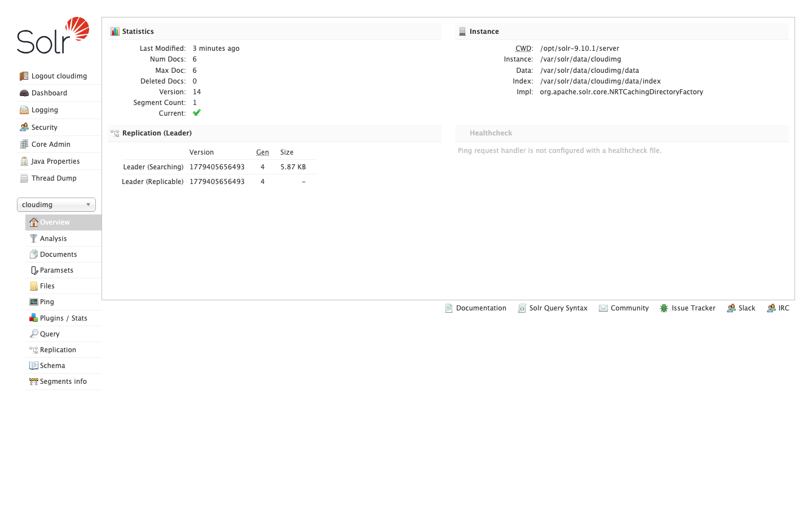This screenshot has width=812, height=508.
Task: Click the Logging icon in sidebar
Action: tap(24, 110)
